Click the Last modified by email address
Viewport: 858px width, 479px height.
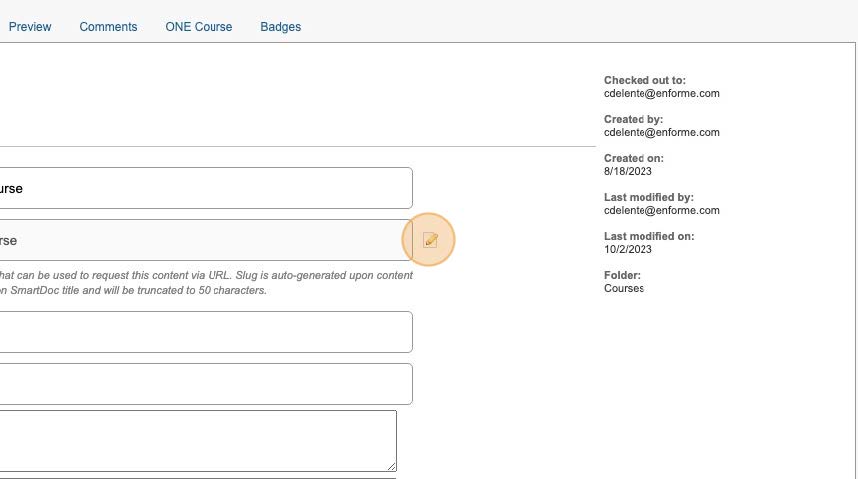pos(661,211)
